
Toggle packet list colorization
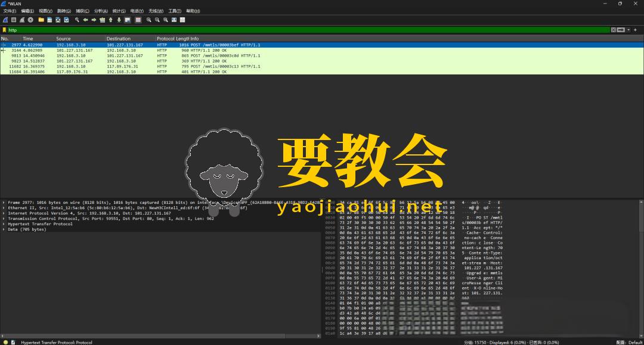(138, 20)
